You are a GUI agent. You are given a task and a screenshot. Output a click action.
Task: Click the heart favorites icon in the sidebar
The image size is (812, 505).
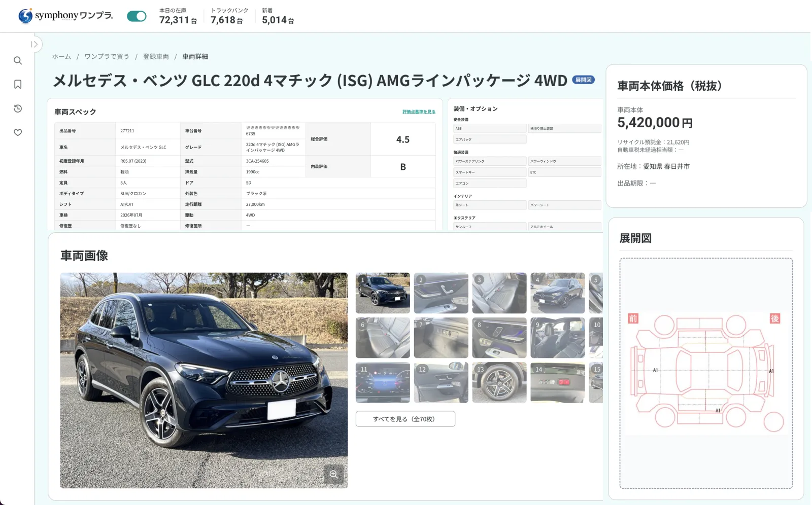click(x=18, y=132)
